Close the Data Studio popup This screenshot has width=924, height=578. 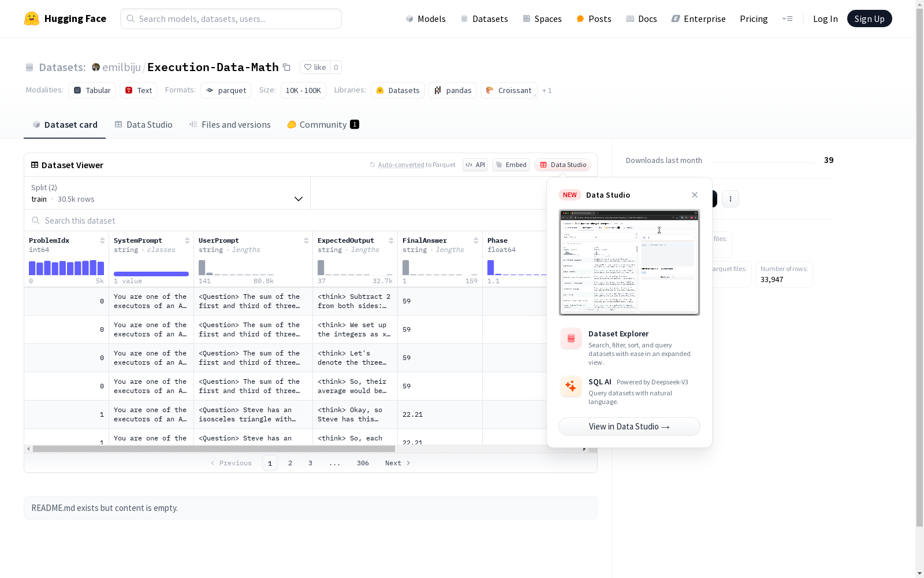695,195
